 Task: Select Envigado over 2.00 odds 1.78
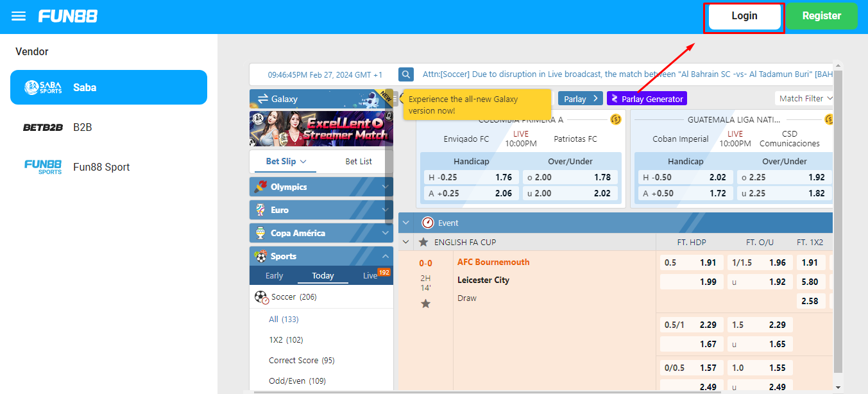(570, 177)
